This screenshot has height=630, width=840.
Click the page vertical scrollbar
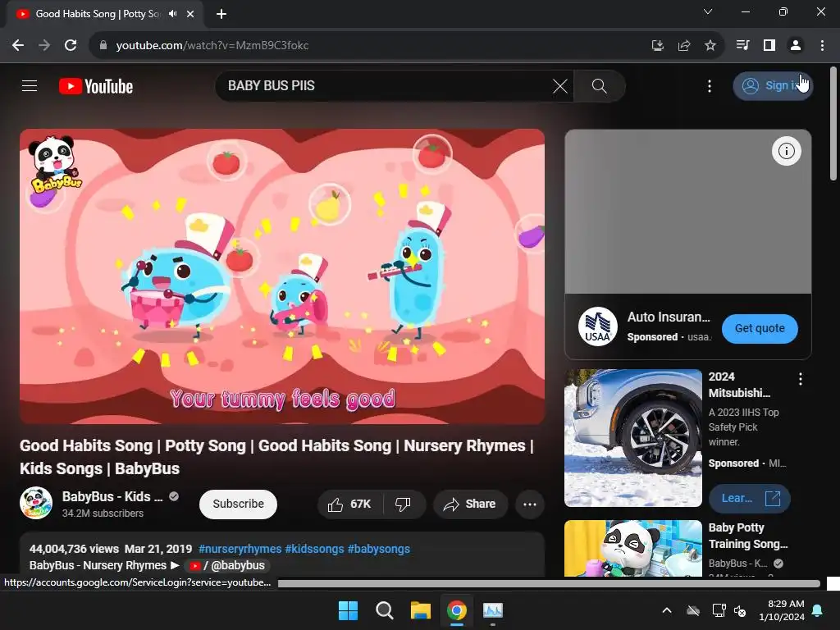point(833,123)
